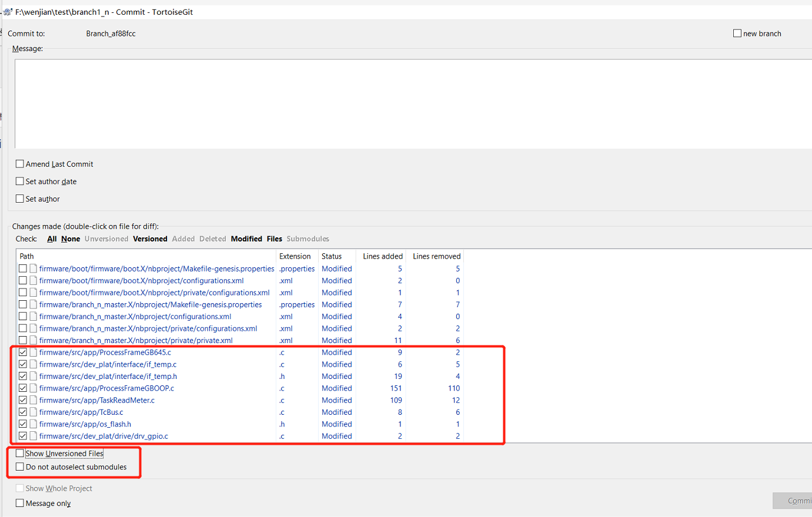The height and width of the screenshot is (517, 812).
Task: Click the file icon beside ProcessFrameGB645.c
Action: [x=32, y=352]
